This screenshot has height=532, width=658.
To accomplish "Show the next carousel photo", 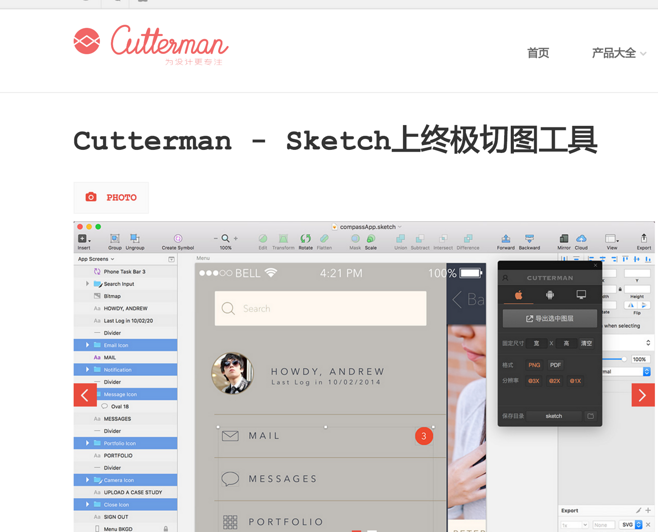I will [643, 395].
